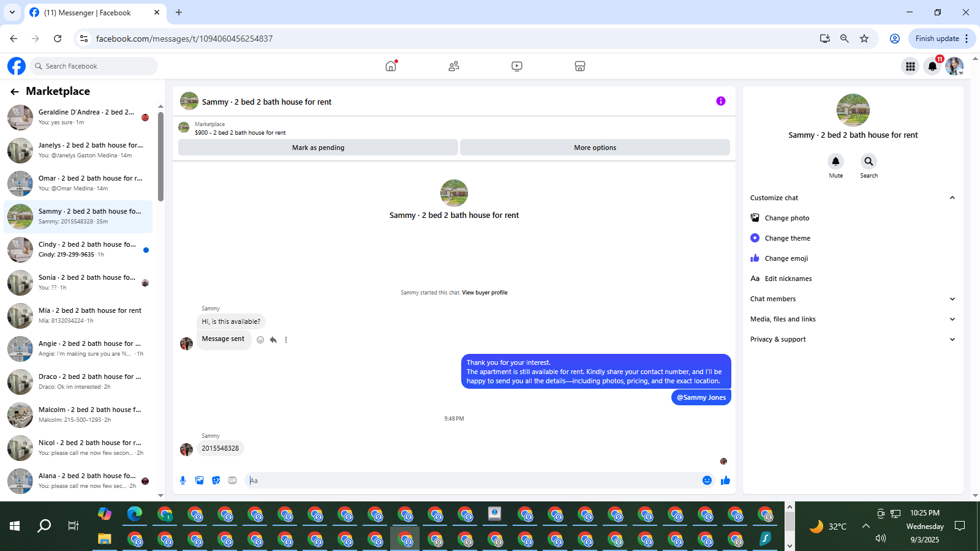980x551 pixels.
Task: Open the Marketplace store icon in top bar
Action: (580, 66)
